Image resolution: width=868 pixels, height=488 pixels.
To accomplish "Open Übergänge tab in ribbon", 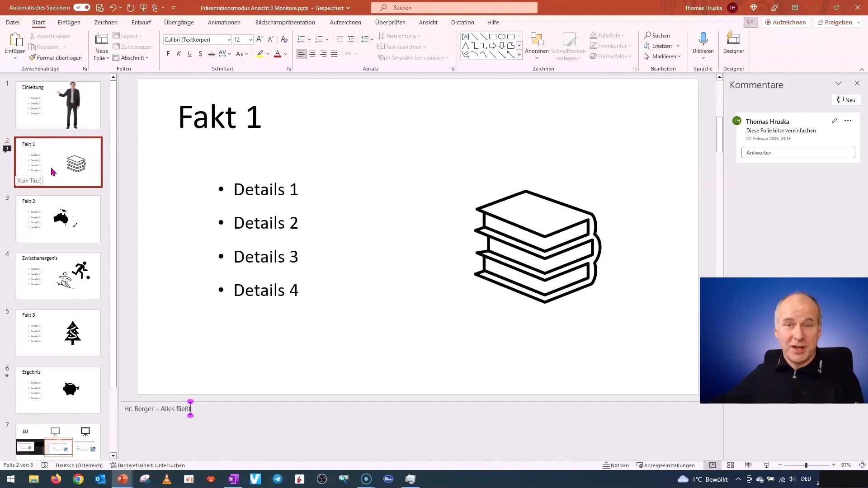I will [x=178, y=22].
